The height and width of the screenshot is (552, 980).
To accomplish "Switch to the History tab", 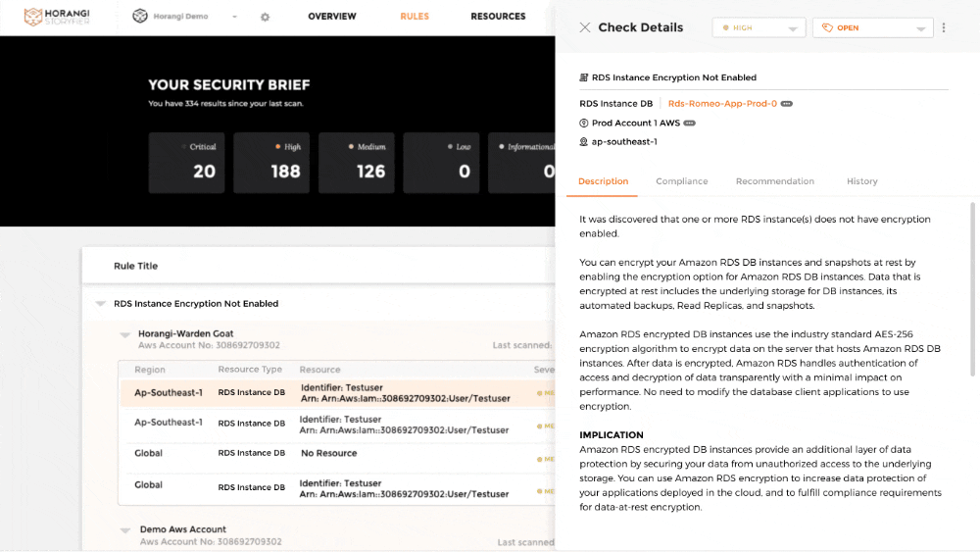I will (x=861, y=181).
